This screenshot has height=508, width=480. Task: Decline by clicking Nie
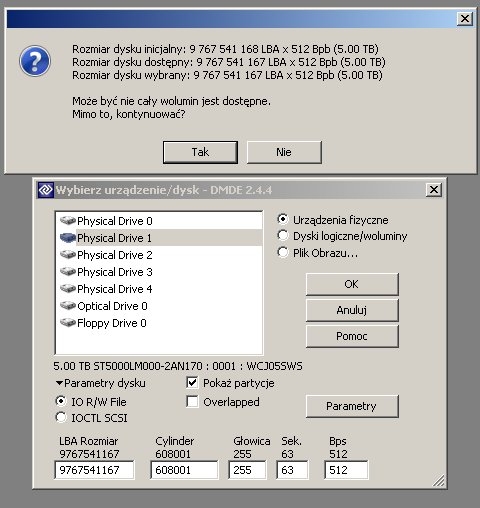[x=284, y=152]
